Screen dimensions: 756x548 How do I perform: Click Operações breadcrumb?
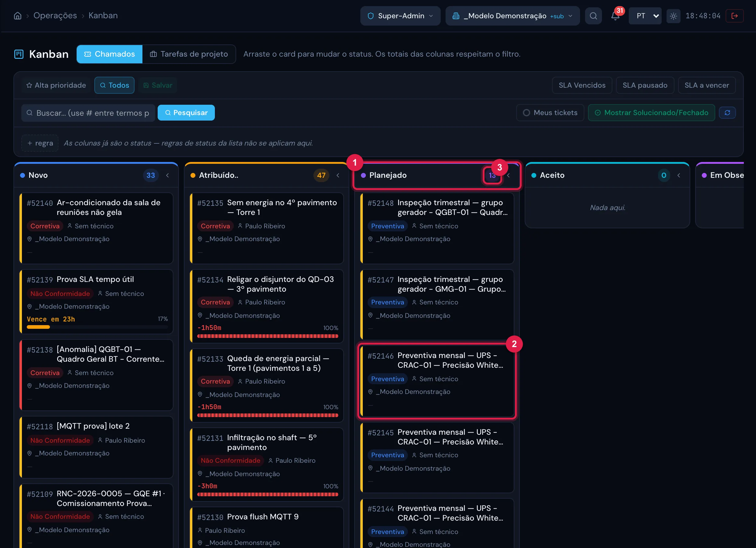pyautogui.click(x=55, y=16)
